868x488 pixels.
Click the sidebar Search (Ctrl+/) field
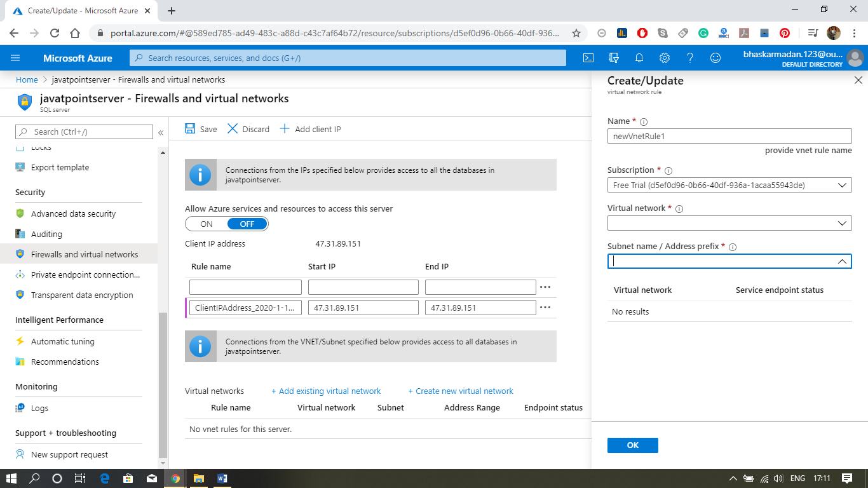pyautogui.click(x=84, y=132)
